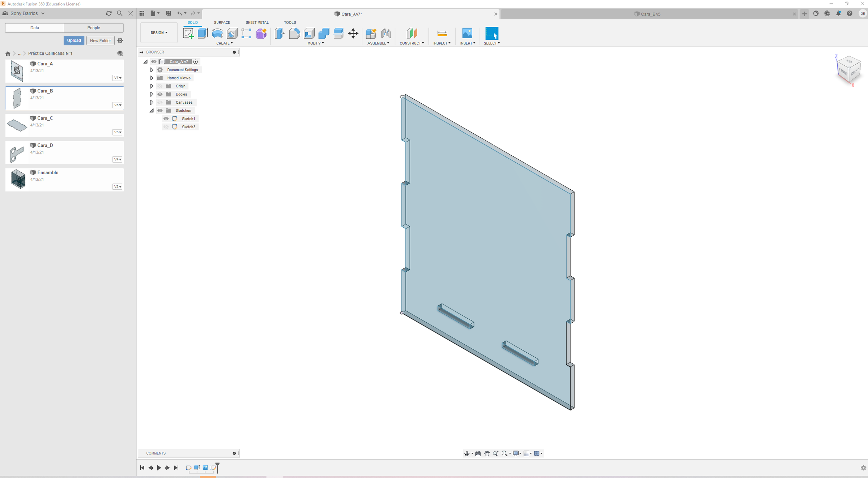The image size is (868, 478).
Task: Toggle Origin folder visibility
Action: (x=160, y=86)
